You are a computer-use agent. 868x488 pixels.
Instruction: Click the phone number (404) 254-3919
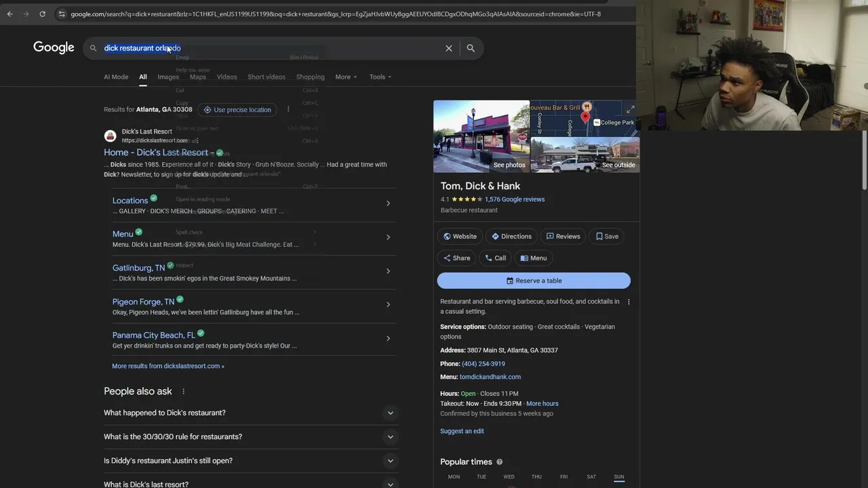point(484,364)
